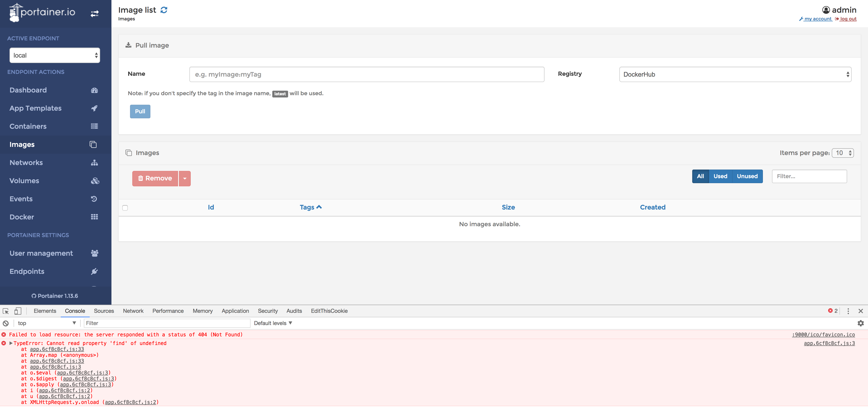The image size is (868, 408).
Task: Click the Portainer 1.13.6 version link
Action: pyautogui.click(x=55, y=296)
